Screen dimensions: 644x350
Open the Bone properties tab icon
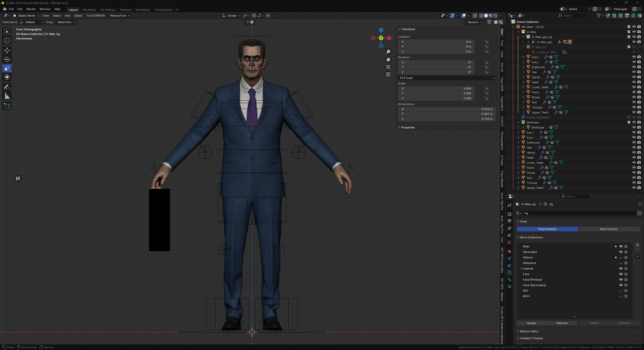click(509, 280)
